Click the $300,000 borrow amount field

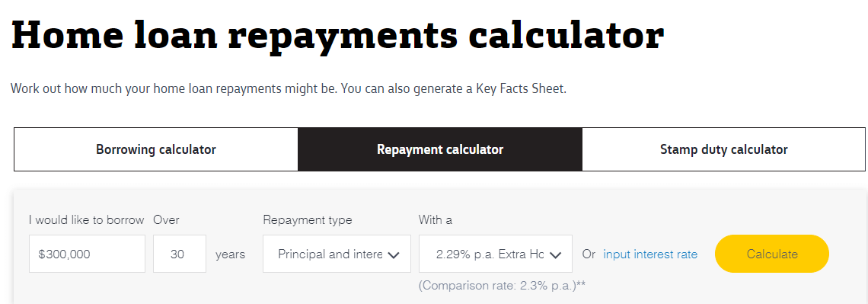click(87, 254)
